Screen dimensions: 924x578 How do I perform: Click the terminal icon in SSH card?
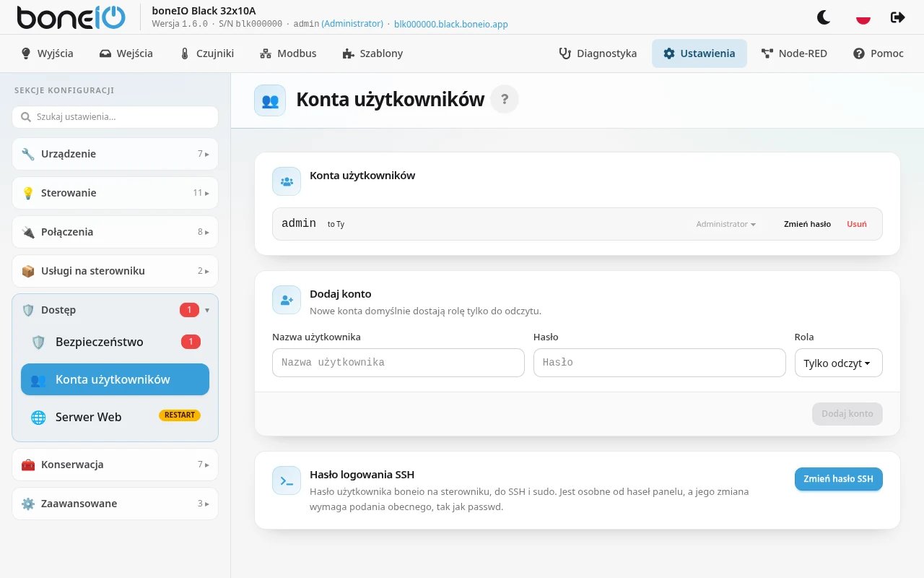click(x=287, y=480)
